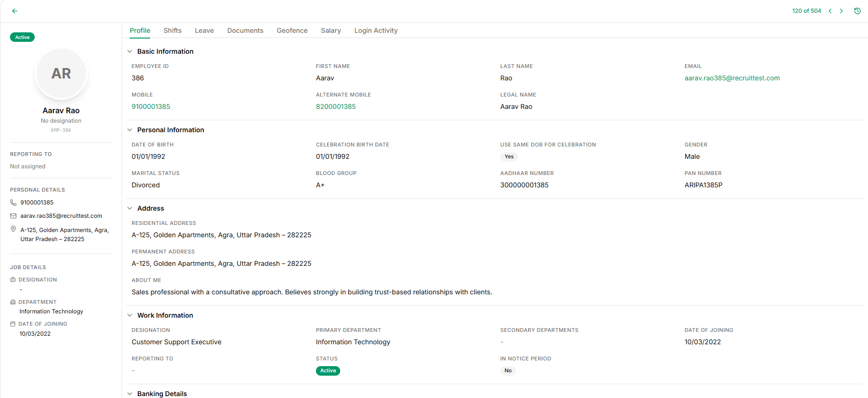Click the permanent address value

(221, 263)
